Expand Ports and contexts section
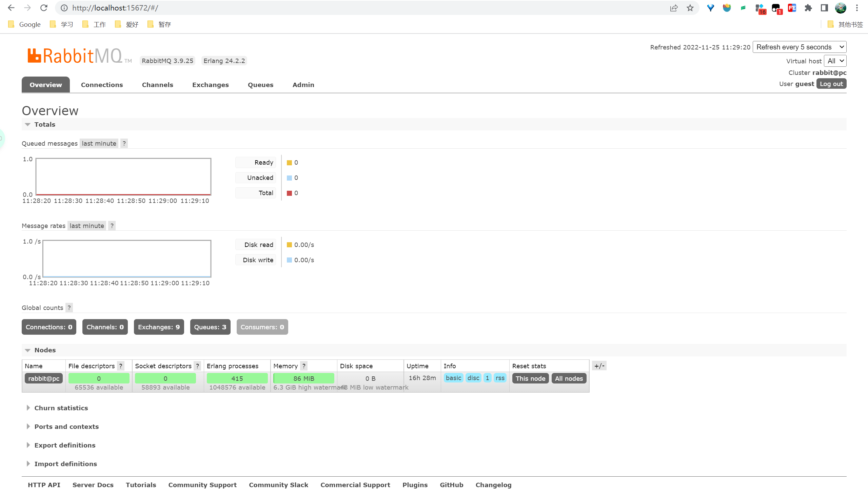 tap(63, 427)
